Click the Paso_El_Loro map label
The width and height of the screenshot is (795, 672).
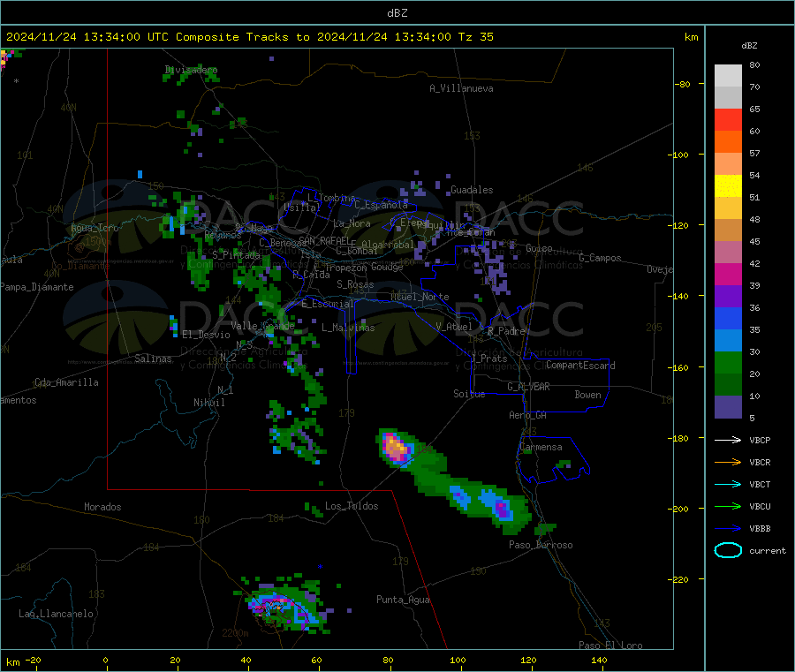point(610,646)
